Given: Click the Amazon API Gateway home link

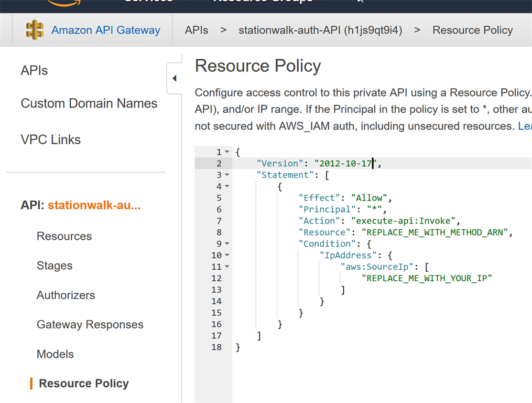Looking at the screenshot, I should click(x=105, y=30).
